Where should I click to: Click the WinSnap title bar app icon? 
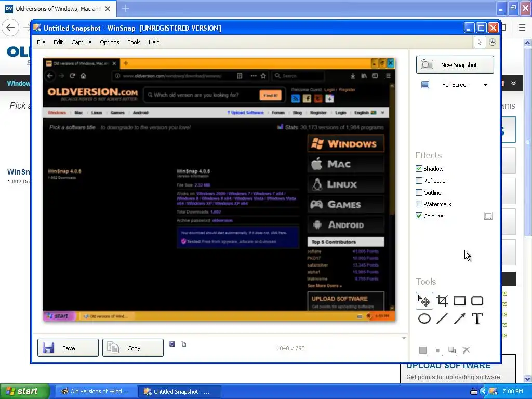(x=37, y=28)
